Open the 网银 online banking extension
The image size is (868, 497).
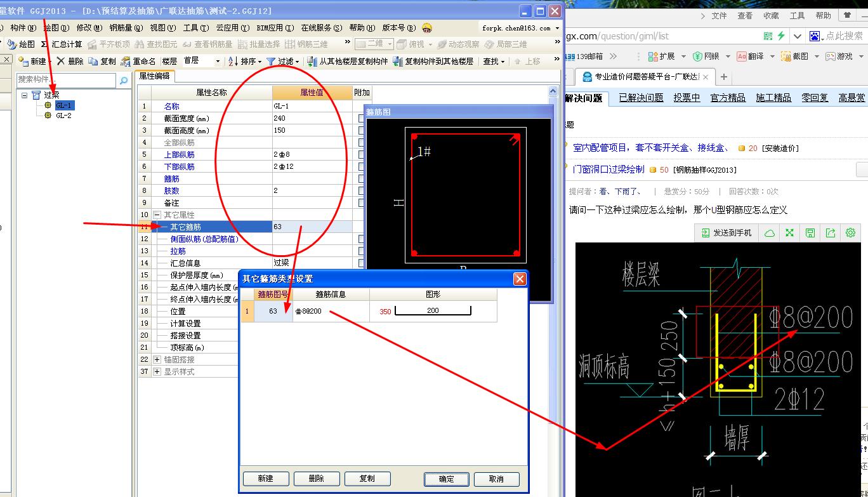706,56
